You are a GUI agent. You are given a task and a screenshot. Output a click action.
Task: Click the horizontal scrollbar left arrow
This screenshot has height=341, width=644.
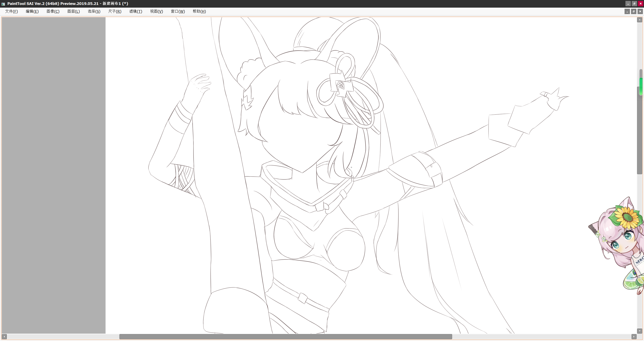(x=4, y=337)
